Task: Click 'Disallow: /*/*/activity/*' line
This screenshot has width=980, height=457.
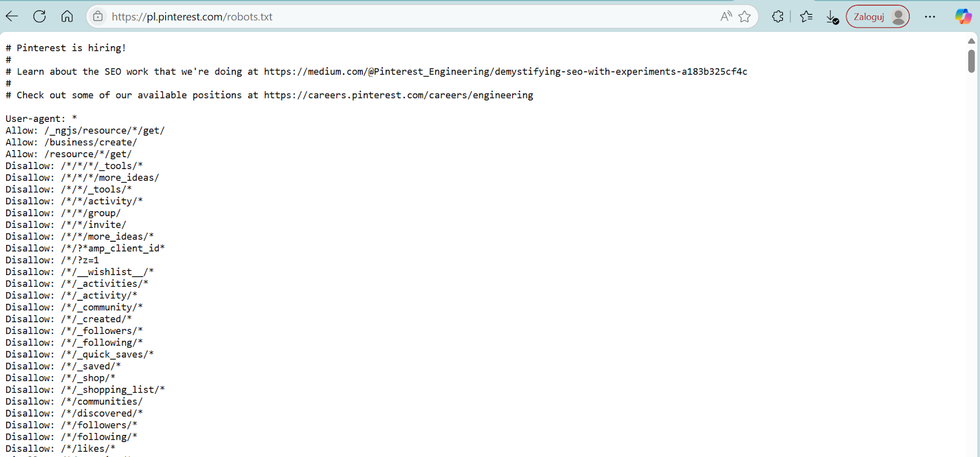Action: click(x=74, y=201)
